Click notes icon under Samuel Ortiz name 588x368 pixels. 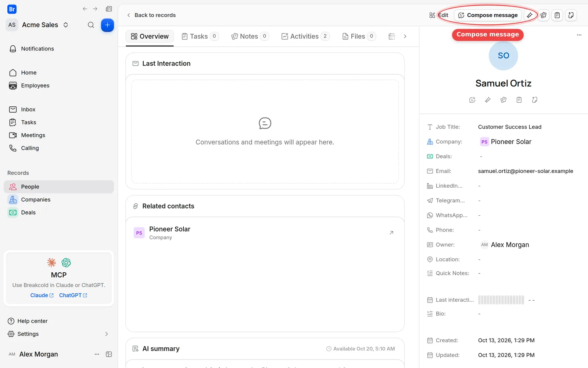click(503, 100)
